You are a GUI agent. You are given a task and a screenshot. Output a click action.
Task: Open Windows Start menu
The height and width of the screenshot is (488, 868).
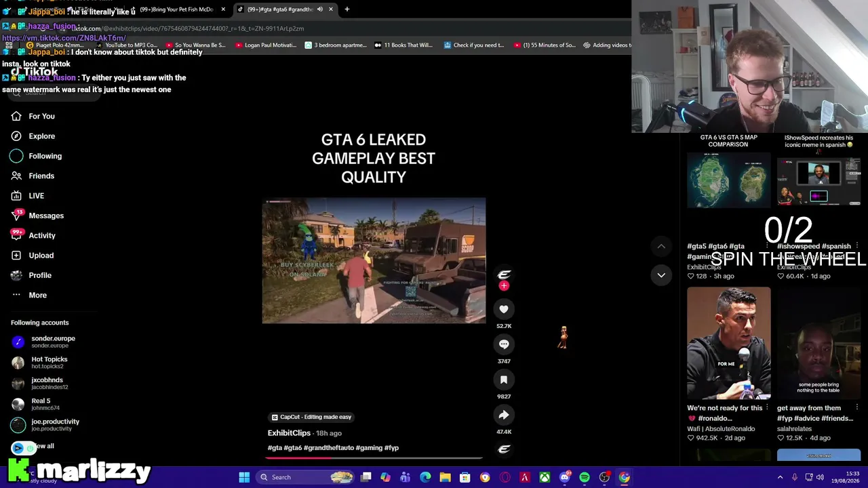(244, 477)
